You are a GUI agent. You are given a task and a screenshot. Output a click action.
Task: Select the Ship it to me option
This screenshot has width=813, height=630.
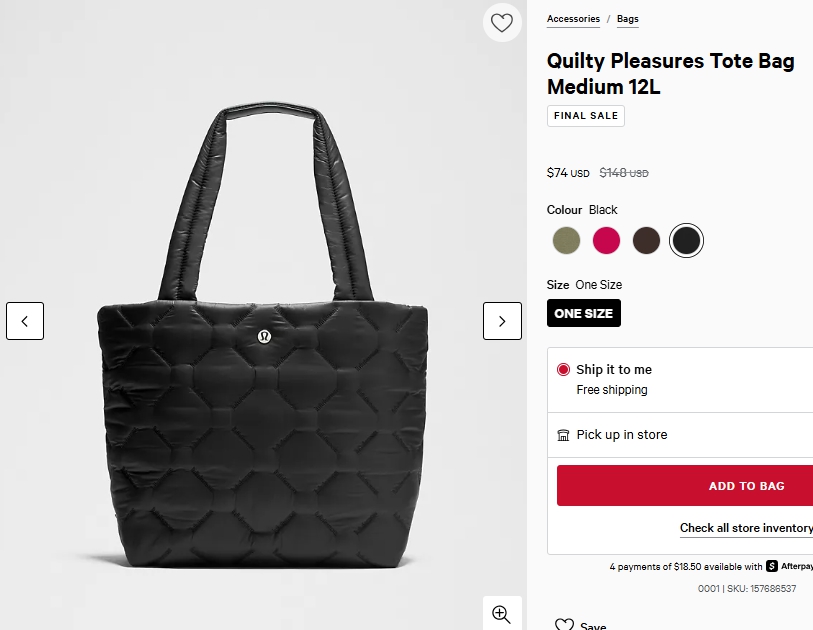click(x=564, y=369)
